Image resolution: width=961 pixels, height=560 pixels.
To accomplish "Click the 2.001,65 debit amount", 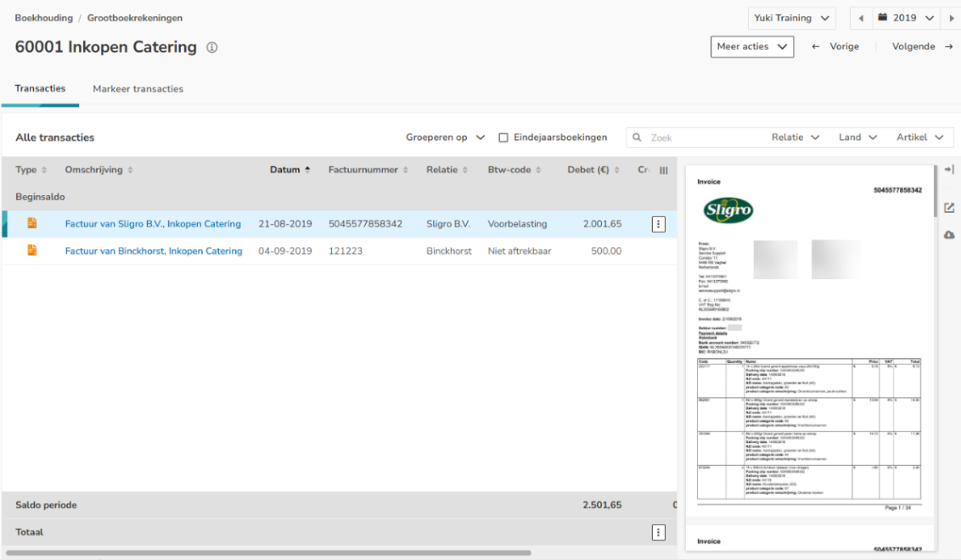I will coord(602,224).
